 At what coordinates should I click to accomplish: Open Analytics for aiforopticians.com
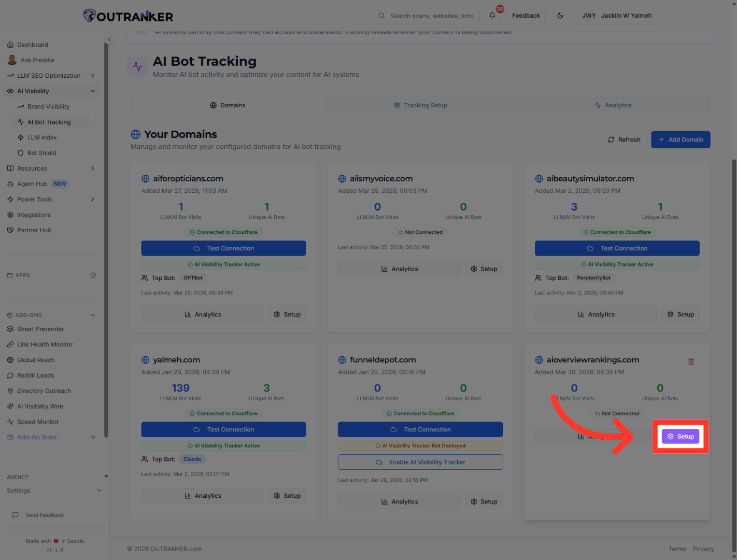click(x=203, y=314)
